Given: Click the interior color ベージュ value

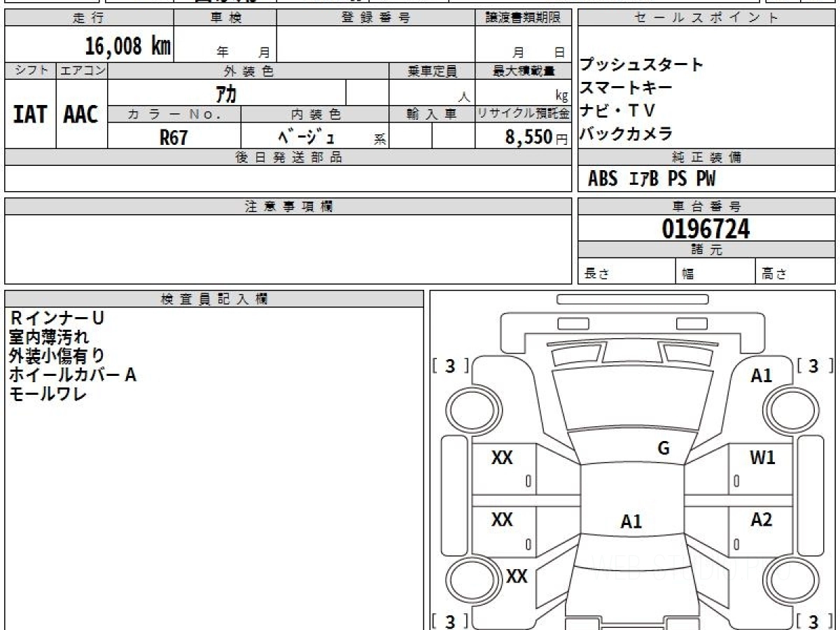Looking at the screenshot, I should (x=306, y=137).
